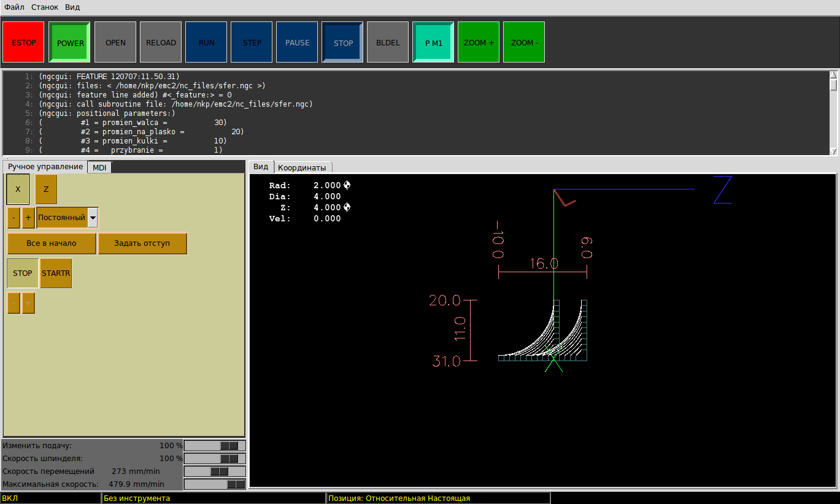Click the G-code listing scrollbar down arrow
840x504 pixels.
(833, 151)
